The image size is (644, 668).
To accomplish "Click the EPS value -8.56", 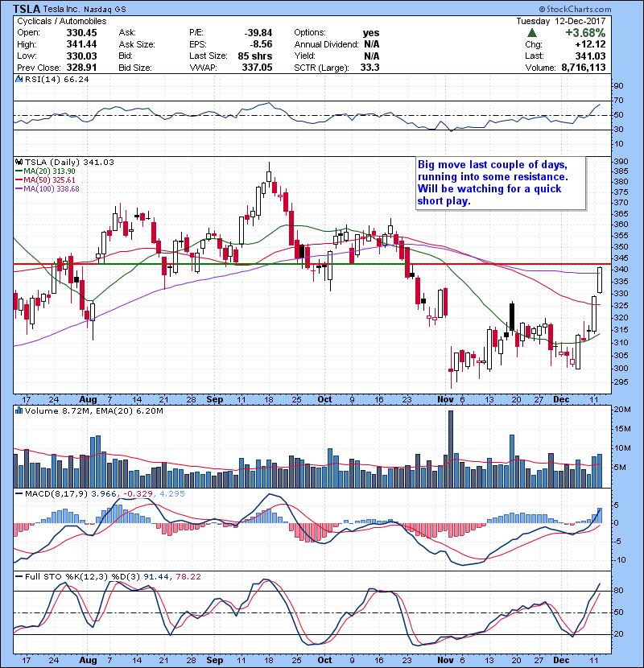I will (x=262, y=44).
